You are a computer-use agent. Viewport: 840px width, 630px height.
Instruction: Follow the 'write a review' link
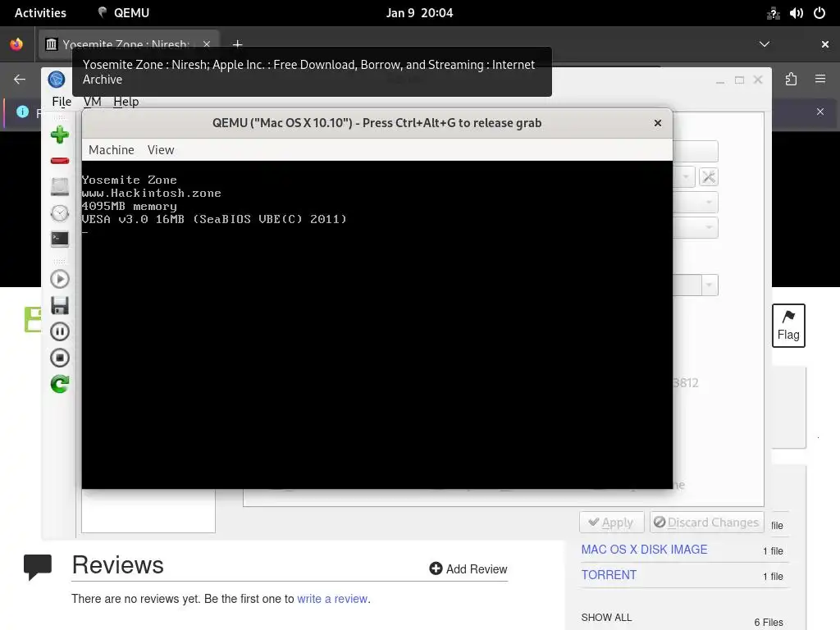tap(332, 599)
